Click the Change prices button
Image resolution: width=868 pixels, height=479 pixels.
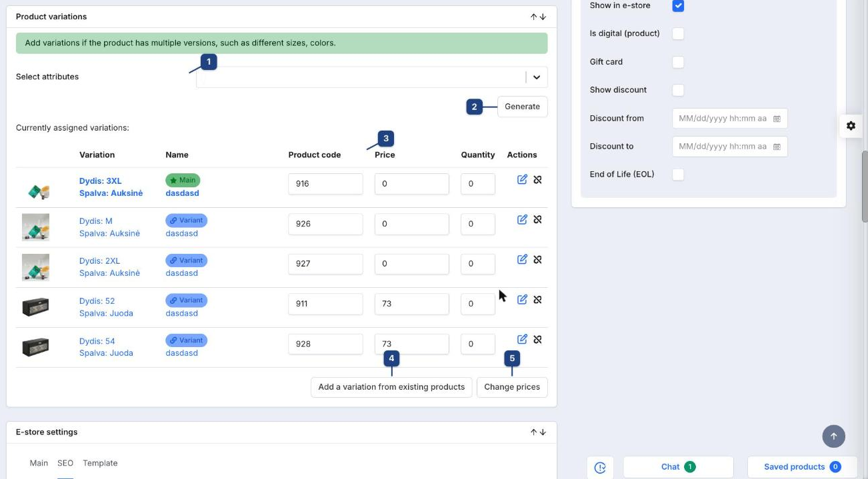pyautogui.click(x=512, y=387)
